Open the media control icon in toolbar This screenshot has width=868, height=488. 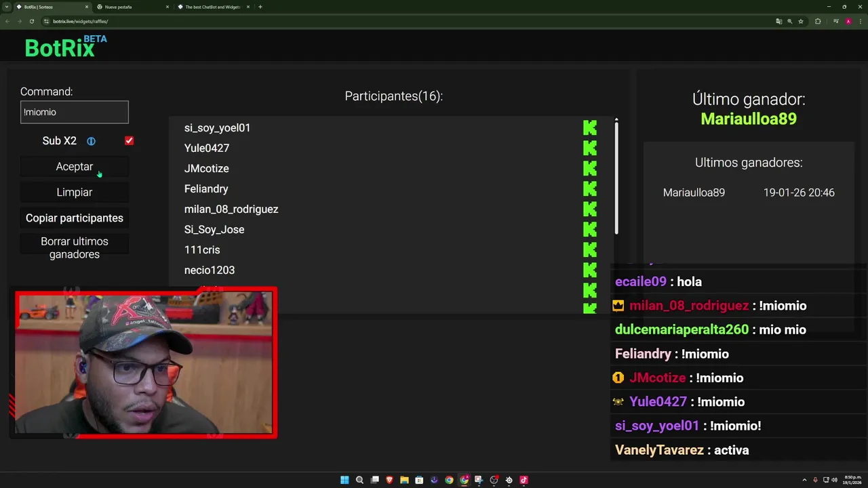click(836, 21)
